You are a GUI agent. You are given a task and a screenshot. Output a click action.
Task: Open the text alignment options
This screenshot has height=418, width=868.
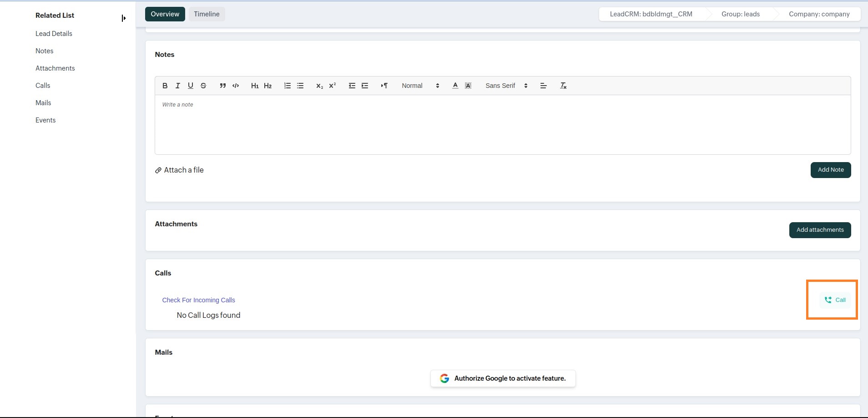click(543, 86)
